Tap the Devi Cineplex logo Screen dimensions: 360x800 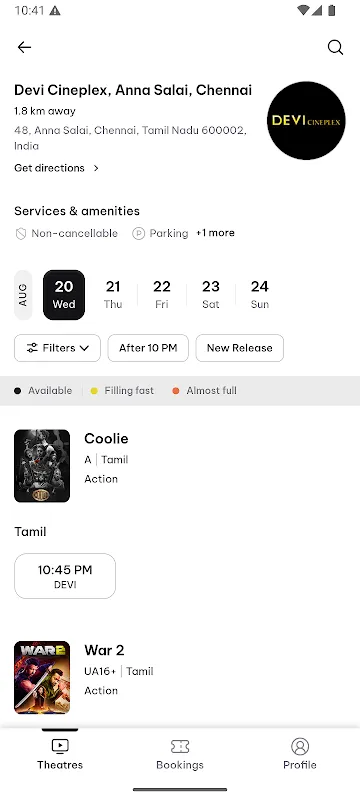(x=306, y=120)
